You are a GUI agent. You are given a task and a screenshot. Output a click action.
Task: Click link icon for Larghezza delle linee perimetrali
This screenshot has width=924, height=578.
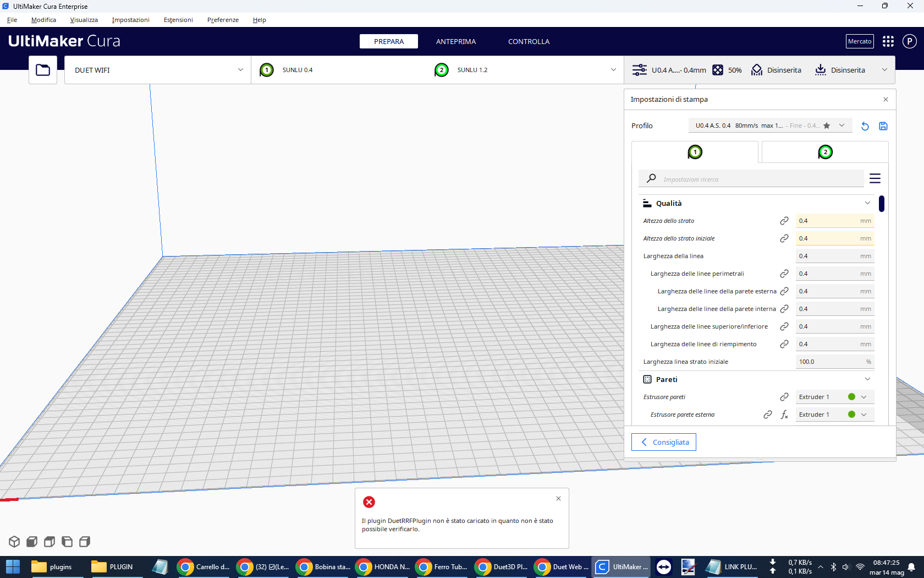click(784, 274)
